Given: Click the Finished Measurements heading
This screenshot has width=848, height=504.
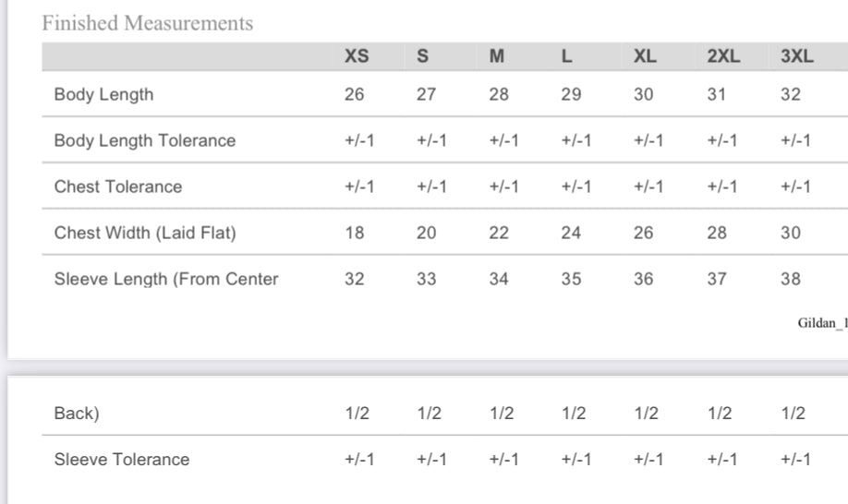Looking at the screenshot, I should 148,24.
